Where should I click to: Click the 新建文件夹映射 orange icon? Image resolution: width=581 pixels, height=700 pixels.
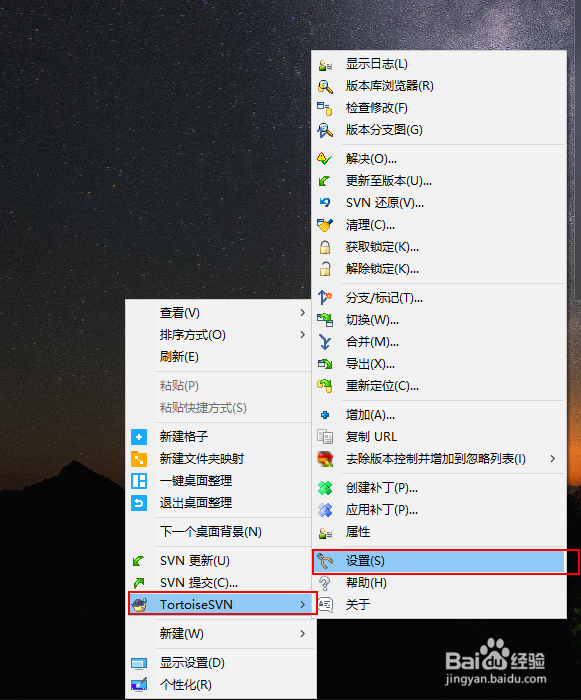click(x=139, y=458)
